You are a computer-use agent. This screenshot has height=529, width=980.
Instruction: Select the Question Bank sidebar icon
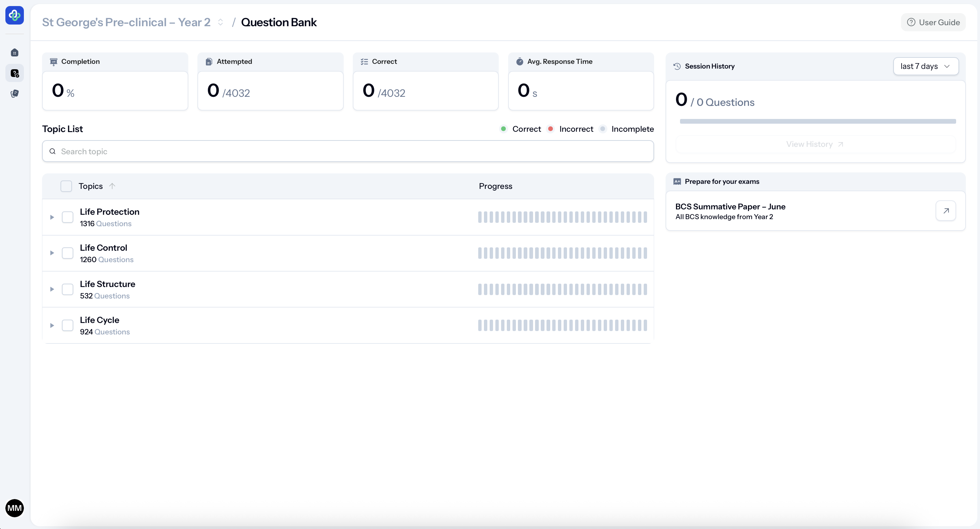coord(14,73)
